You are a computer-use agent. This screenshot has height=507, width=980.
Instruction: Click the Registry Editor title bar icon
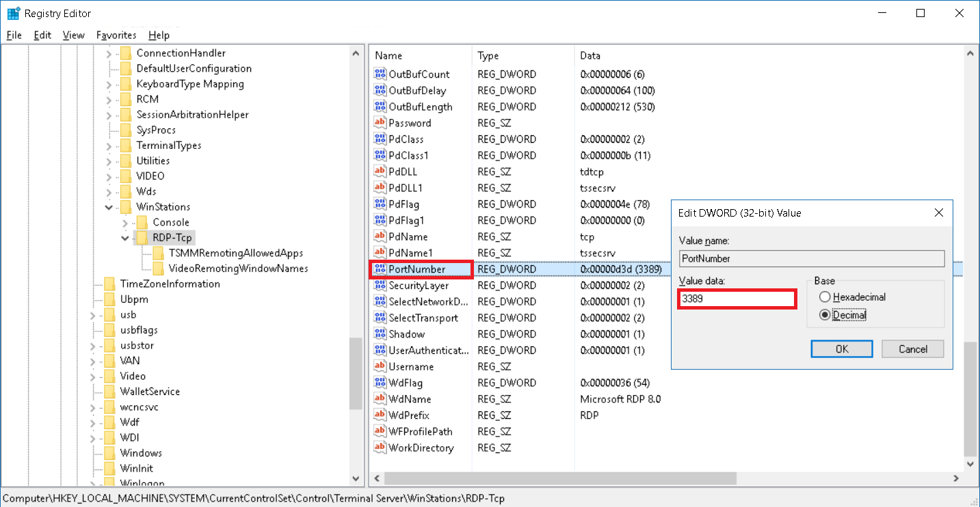[13, 13]
